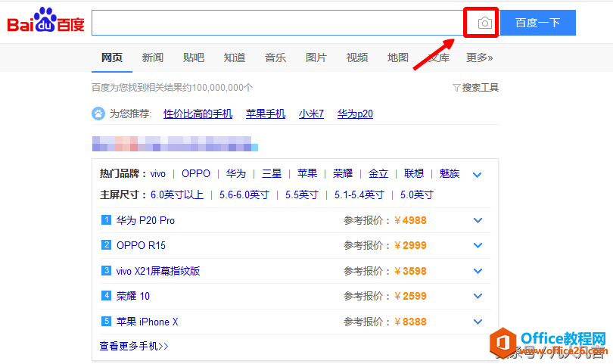Expand the vivo X21屏幕指纹版 row chevron
This screenshot has width=613, height=364.
tap(478, 271)
